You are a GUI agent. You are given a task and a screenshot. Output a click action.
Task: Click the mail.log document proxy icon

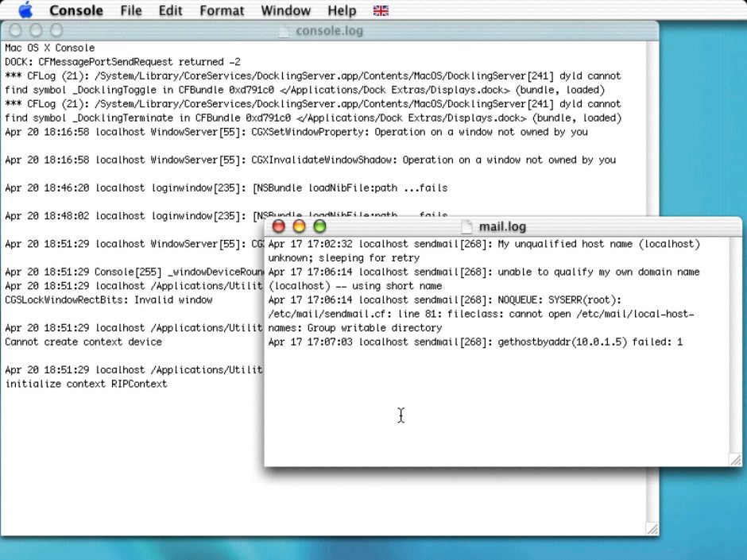click(x=467, y=226)
